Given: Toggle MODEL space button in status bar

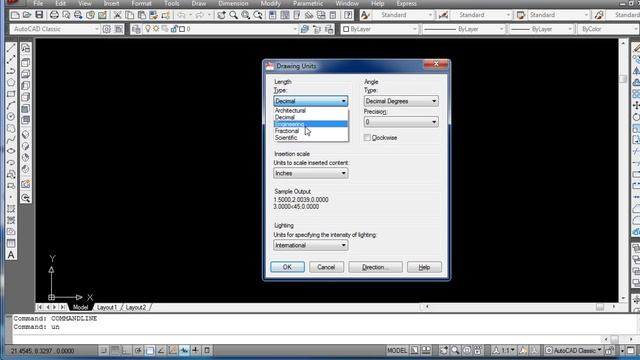Looking at the screenshot, I should [x=397, y=350].
